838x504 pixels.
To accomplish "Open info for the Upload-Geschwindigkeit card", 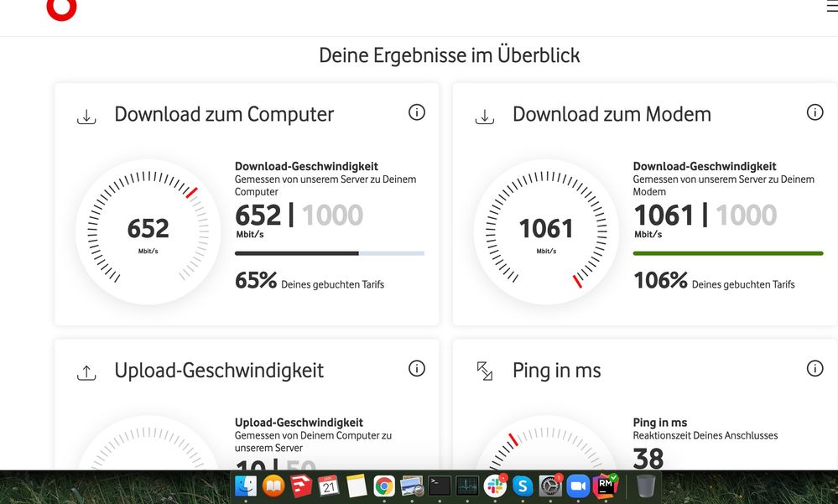I will 417,368.
